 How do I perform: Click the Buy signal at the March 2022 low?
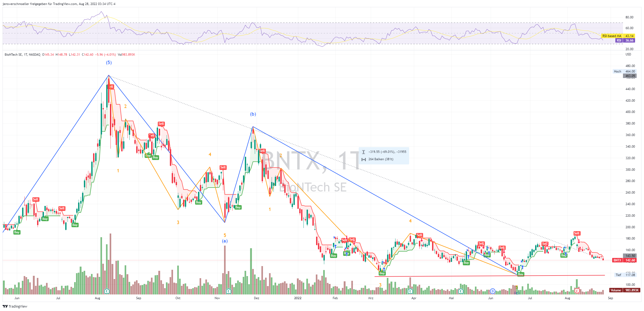[x=382, y=273]
